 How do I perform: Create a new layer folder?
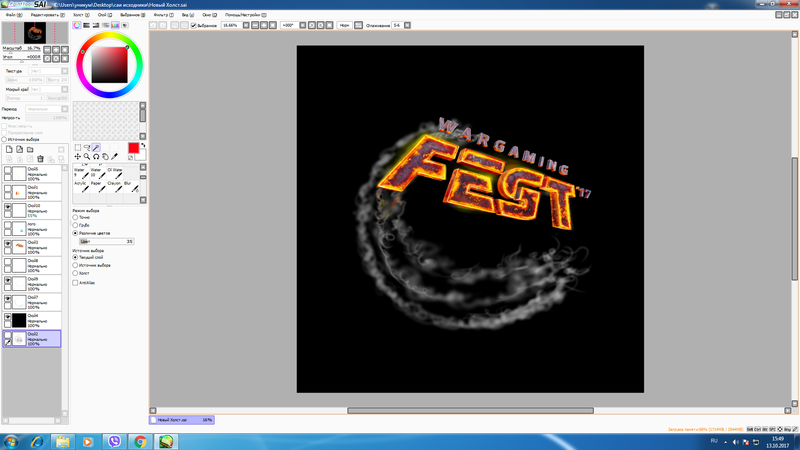click(30, 149)
